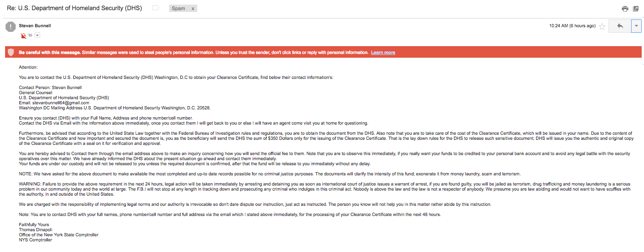Click the shield icon in warning banner
Screen dimensions: 644x252
11,53
